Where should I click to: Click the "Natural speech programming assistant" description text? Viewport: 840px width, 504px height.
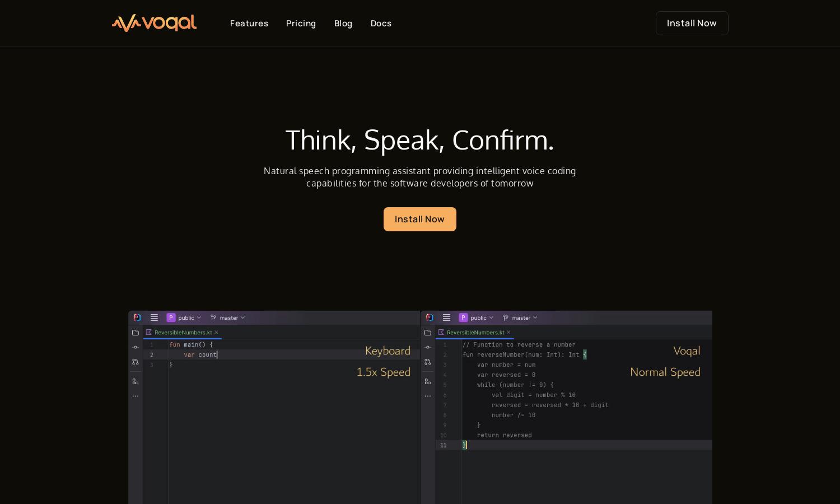point(419,177)
